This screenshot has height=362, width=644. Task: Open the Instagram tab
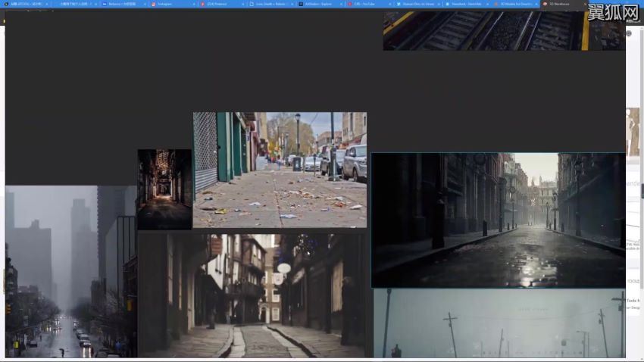coord(170,4)
